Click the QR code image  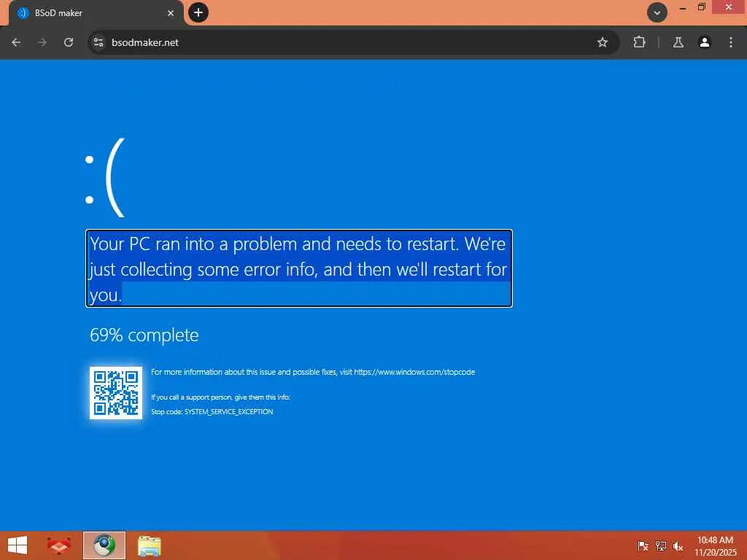click(116, 393)
